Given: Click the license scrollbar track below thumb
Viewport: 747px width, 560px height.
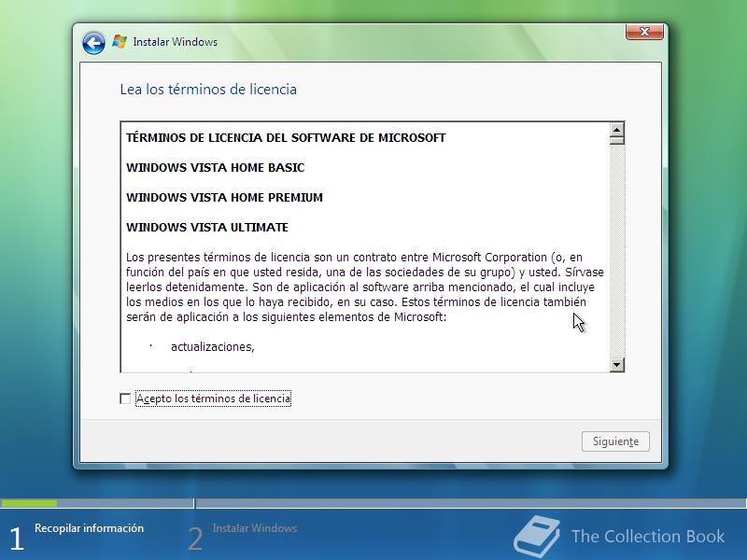Looking at the screenshot, I should (617, 251).
